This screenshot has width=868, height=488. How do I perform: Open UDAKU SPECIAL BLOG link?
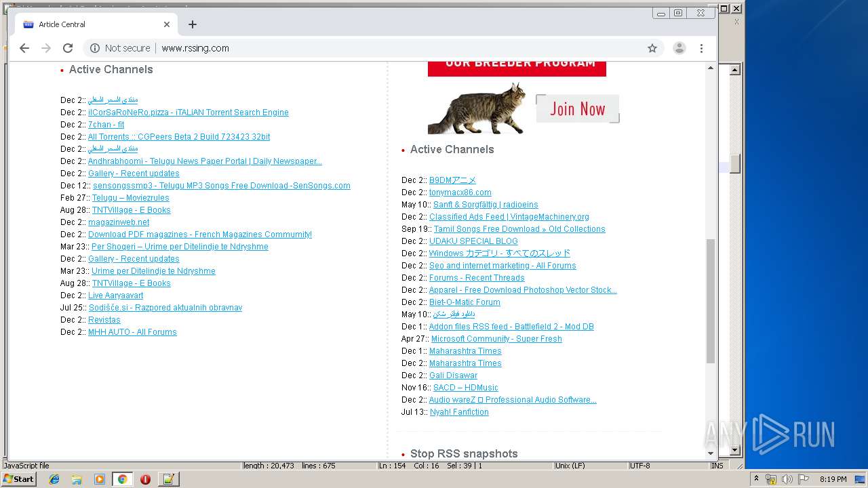coord(473,241)
